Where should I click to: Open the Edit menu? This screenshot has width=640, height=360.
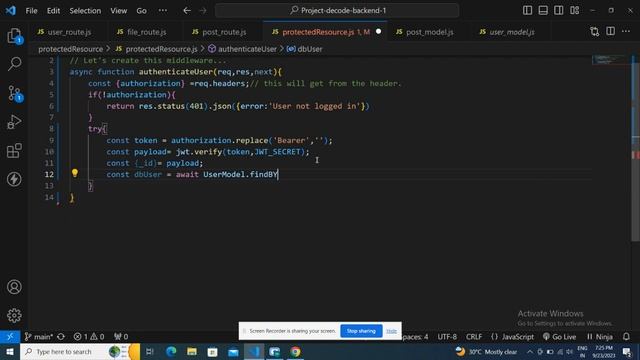53,11
